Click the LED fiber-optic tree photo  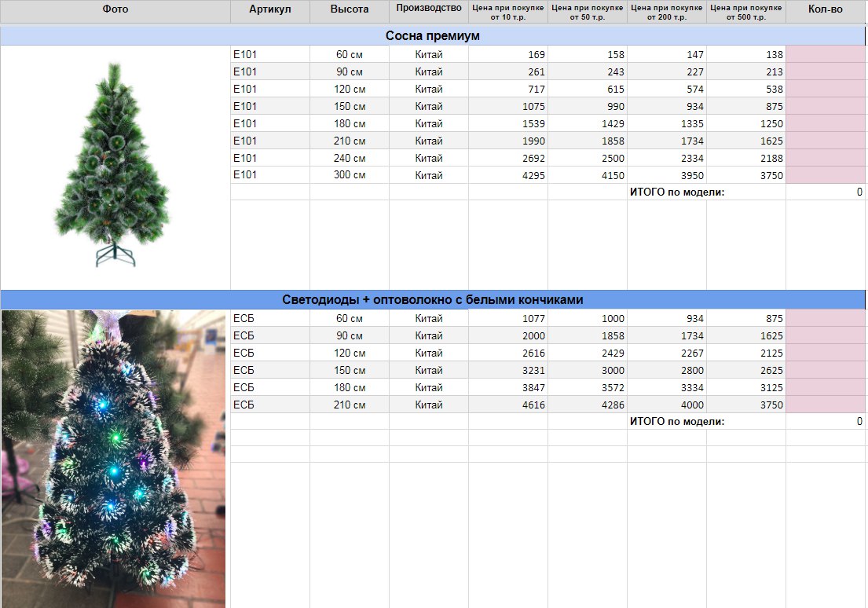coord(113,459)
